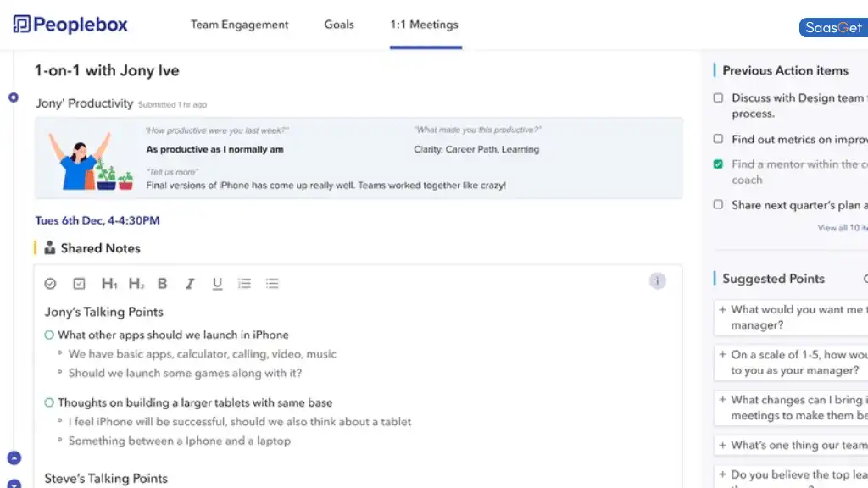This screenshot has height=488, width=868.
Task: Add suggested point 'Do you believe the top'
Action: point(722,474)
